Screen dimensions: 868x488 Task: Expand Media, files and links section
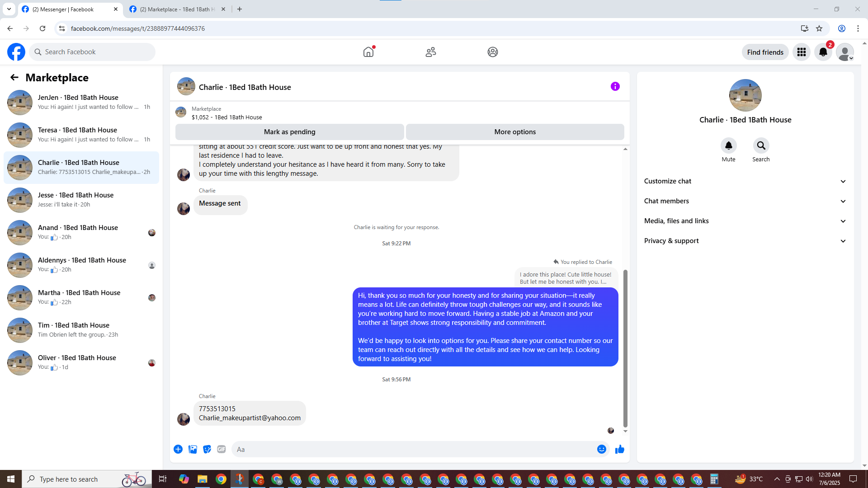tap(745, 221)
